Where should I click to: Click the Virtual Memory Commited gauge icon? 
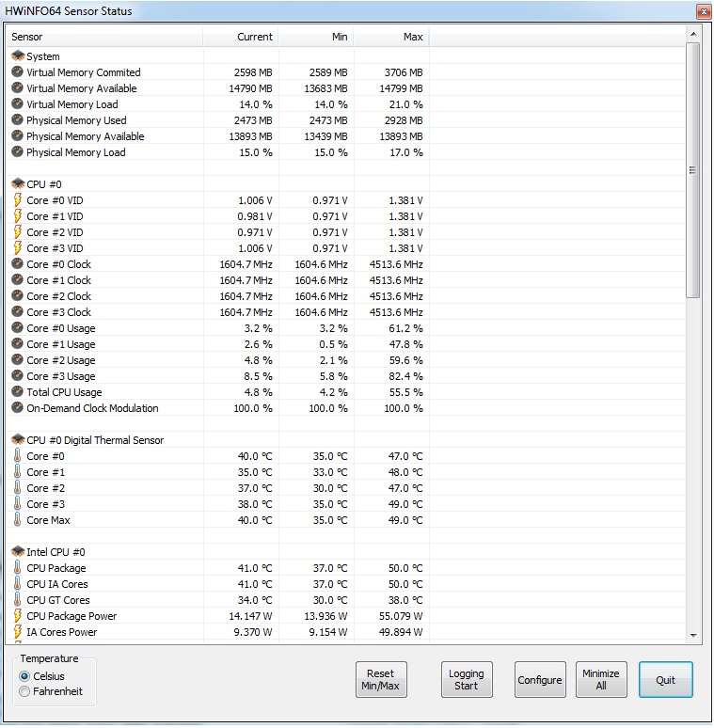17,72
